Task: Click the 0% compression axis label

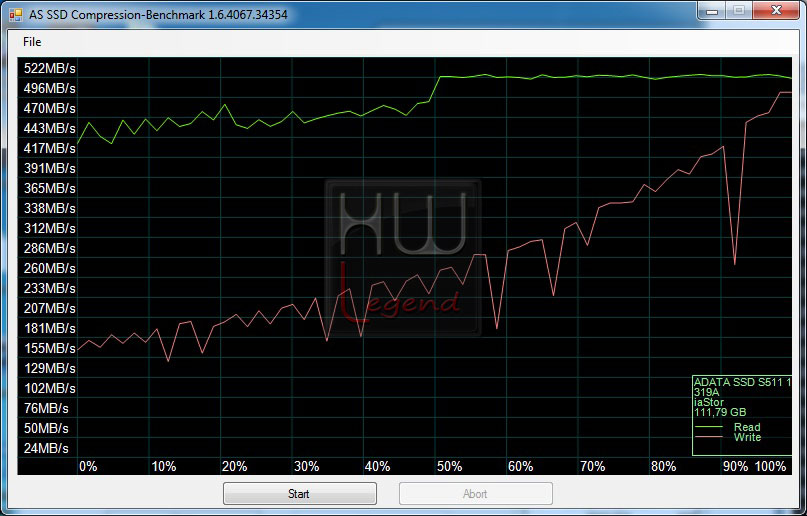Action: tap(88, 467)
